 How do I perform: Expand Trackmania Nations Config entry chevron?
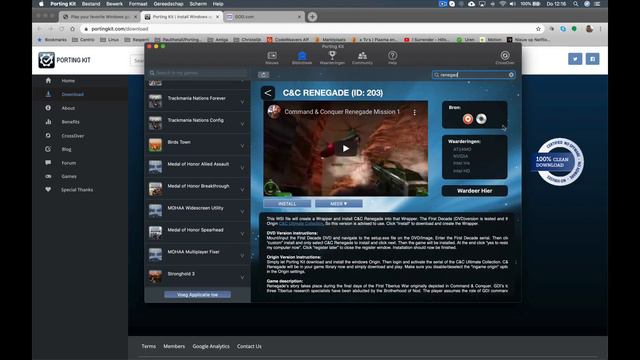click(x=242, y=124)
